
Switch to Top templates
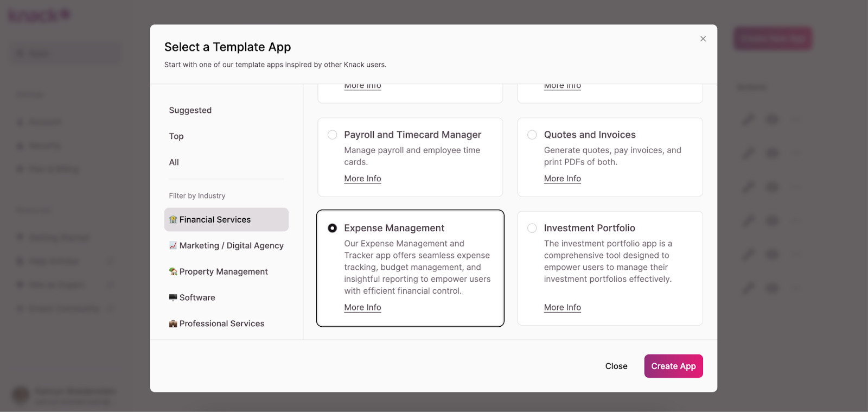coord(176,136)
